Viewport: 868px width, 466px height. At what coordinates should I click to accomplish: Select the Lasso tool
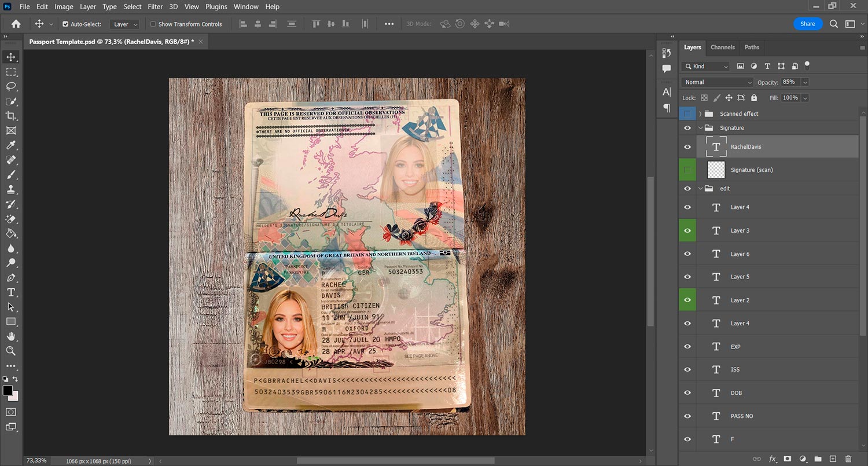[x=11, y=87]
